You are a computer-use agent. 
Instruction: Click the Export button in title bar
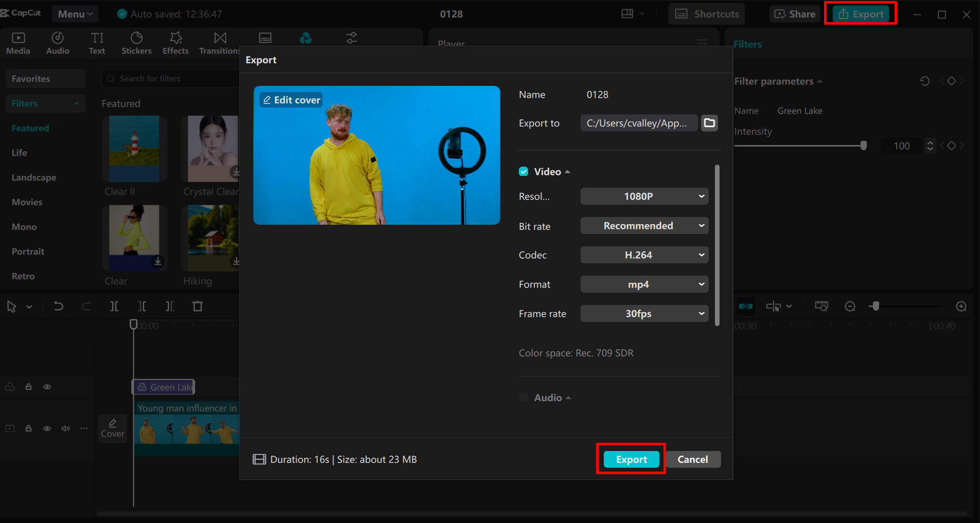point(861,14)
